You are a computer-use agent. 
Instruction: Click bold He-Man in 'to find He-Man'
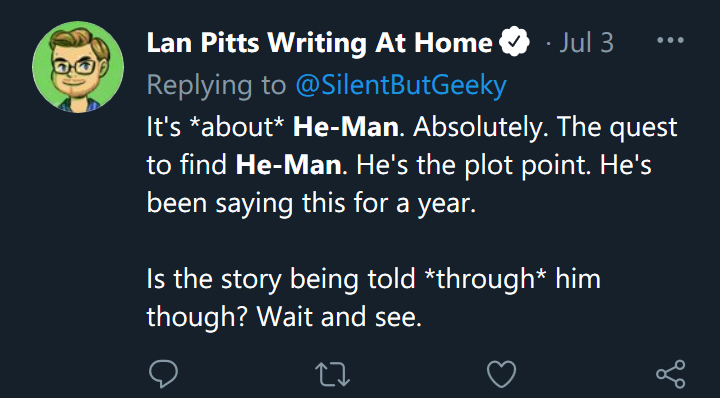tap(288, 164)
